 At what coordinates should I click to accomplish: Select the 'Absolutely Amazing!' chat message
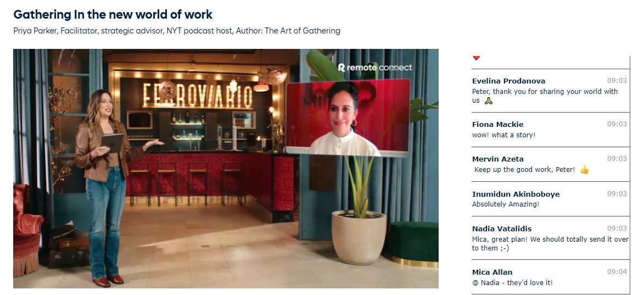506,204
